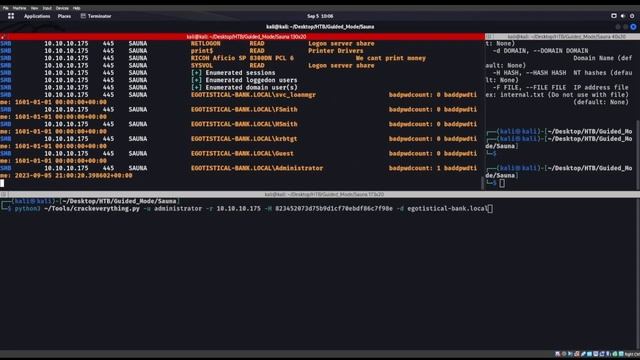
Task: Open the Sep 5 clock calendar
Action: point(320,16)
